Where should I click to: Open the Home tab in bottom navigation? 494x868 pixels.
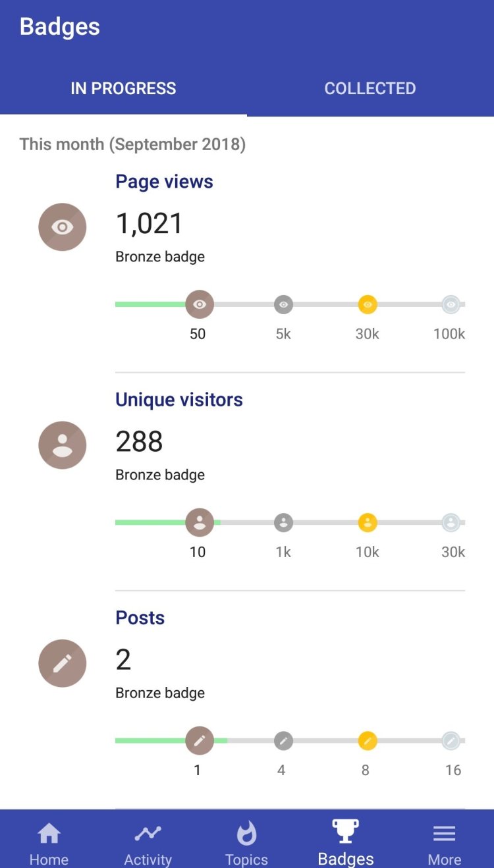pyautogui.click(x=49, y=842)
